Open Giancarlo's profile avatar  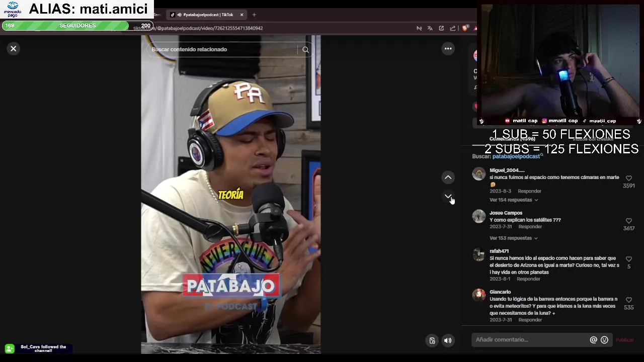click(x=479, y=296)
